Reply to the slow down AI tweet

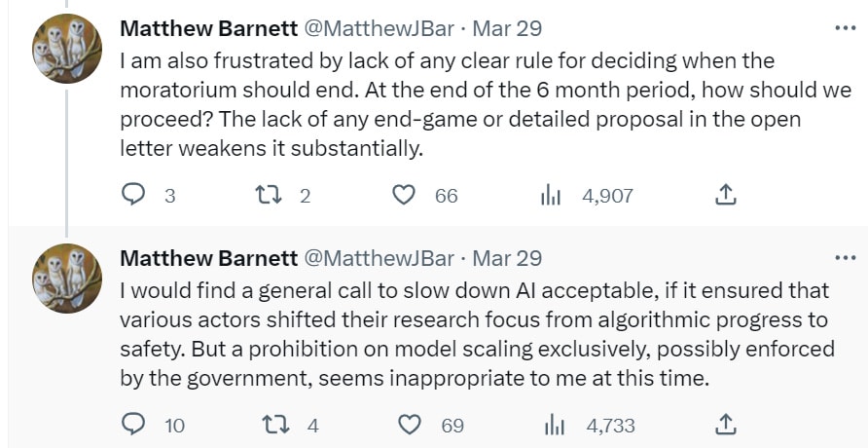(x=133, y=425)
